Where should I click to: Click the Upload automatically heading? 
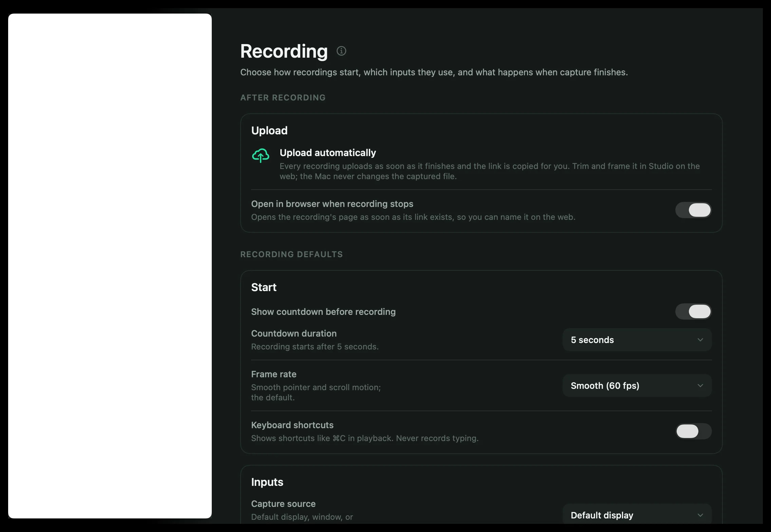pyautogui.click(x=328, y=153)
